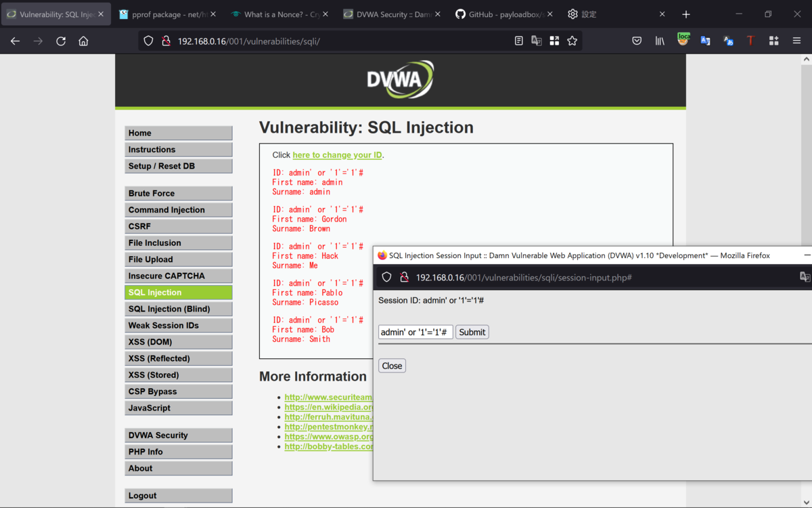Open the browser home page
The image size is (812, 508).
(x=83, y=41)
